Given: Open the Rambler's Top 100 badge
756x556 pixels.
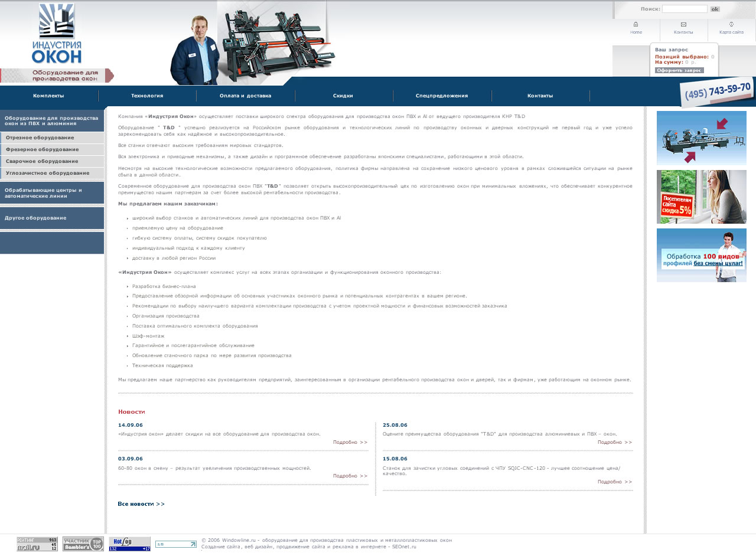Looking at the screenshot, I should [x=83, y=544].
